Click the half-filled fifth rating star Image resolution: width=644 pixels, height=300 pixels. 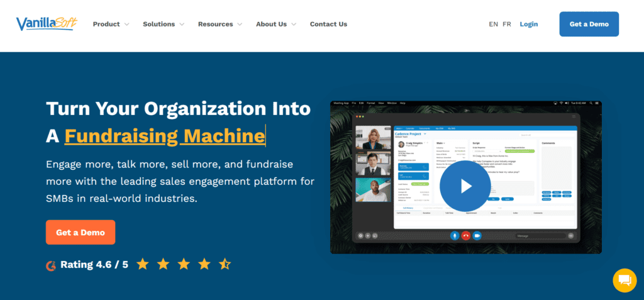(x=225, y=264)
